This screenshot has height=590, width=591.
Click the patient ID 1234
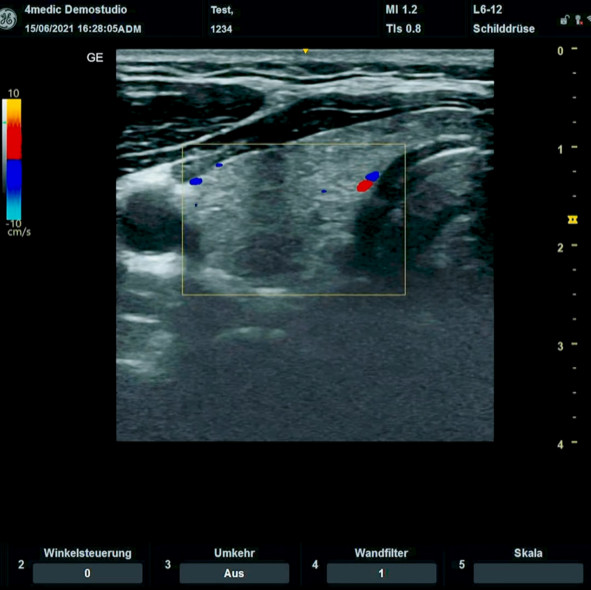point(221,29)
